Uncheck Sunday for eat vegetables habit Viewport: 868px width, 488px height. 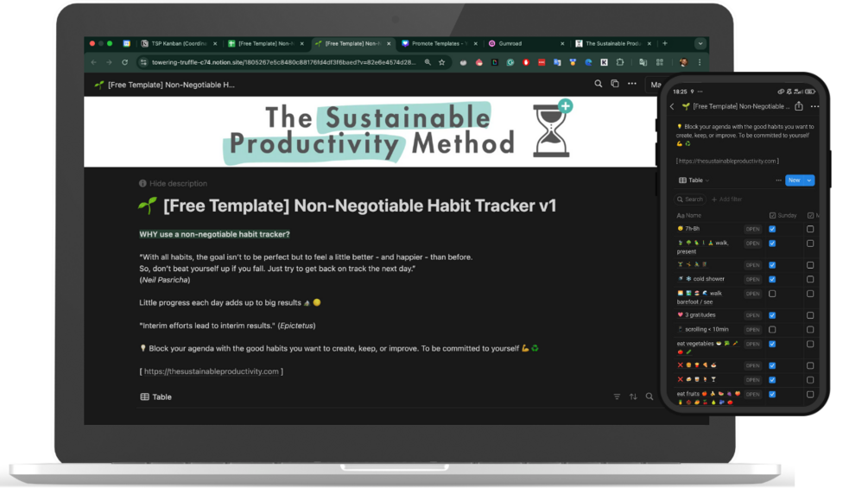click(772, 344)
